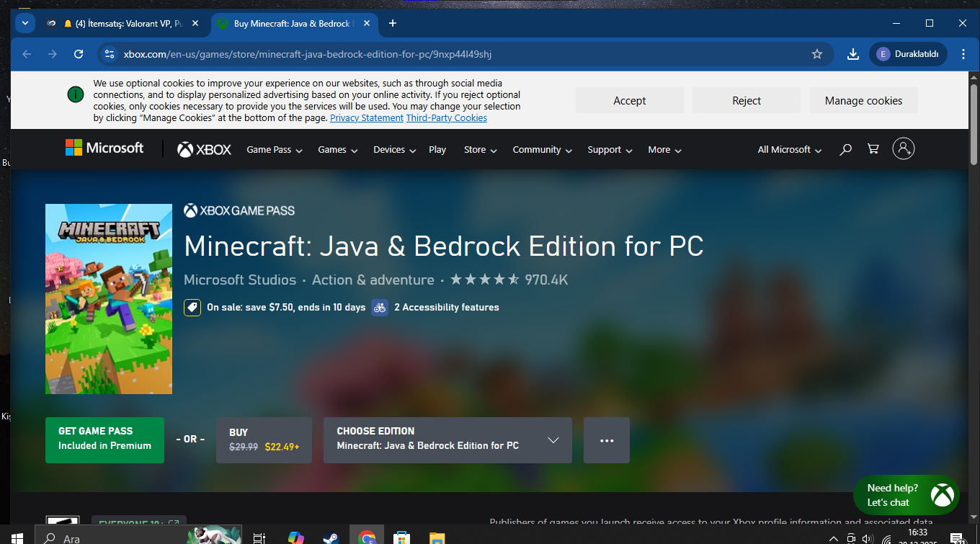Expand the Devices menu

tap(395, 150)
